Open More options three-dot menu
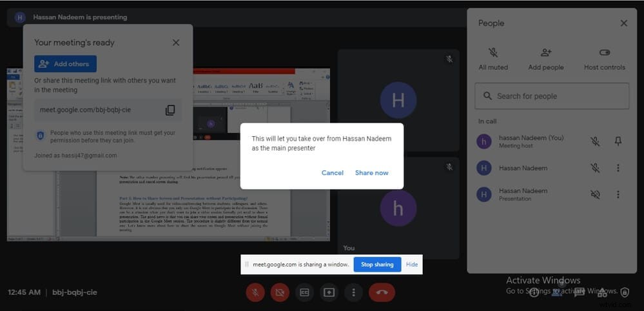Viewport: 644px width, 311px height. coord(354,292)
